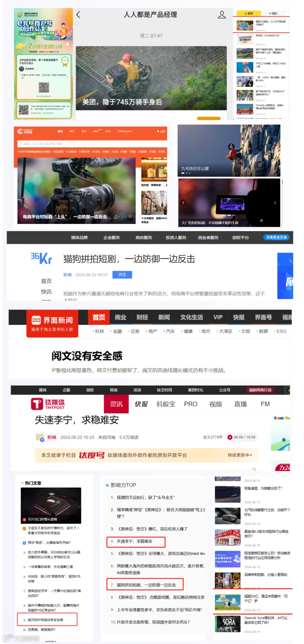
Task: Open 影响力TOP item 失速李宁，求稳难安
Action: click(x=135, y=541)
